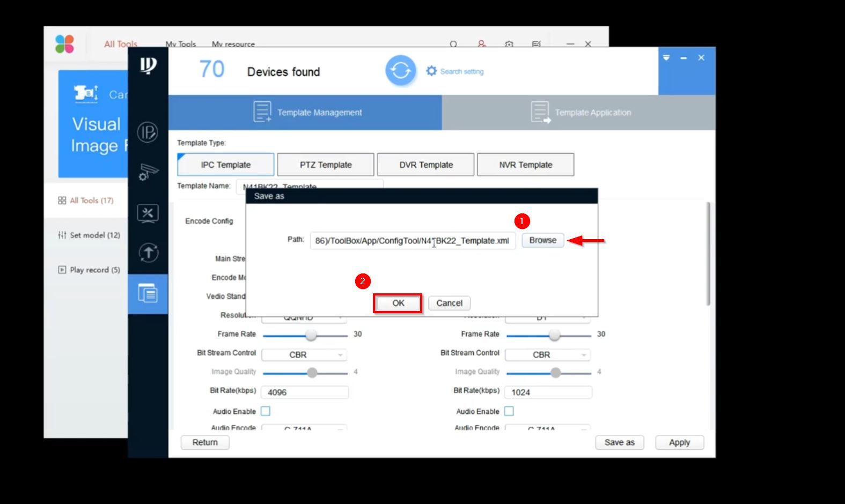The width and height of the screenshot is (845, 504).
Task: Select All Tools (17) category
Action: pyautogui.click(x=86, y=201)
